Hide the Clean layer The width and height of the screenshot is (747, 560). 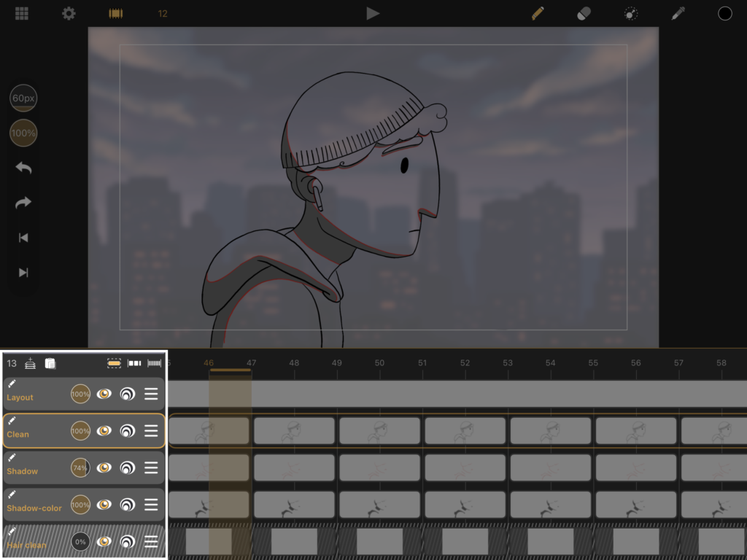[x=104, y=431]
